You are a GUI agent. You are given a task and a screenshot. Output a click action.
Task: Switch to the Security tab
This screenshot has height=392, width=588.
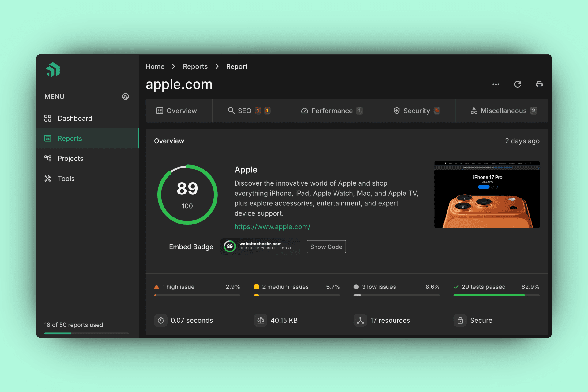[417, 111]
